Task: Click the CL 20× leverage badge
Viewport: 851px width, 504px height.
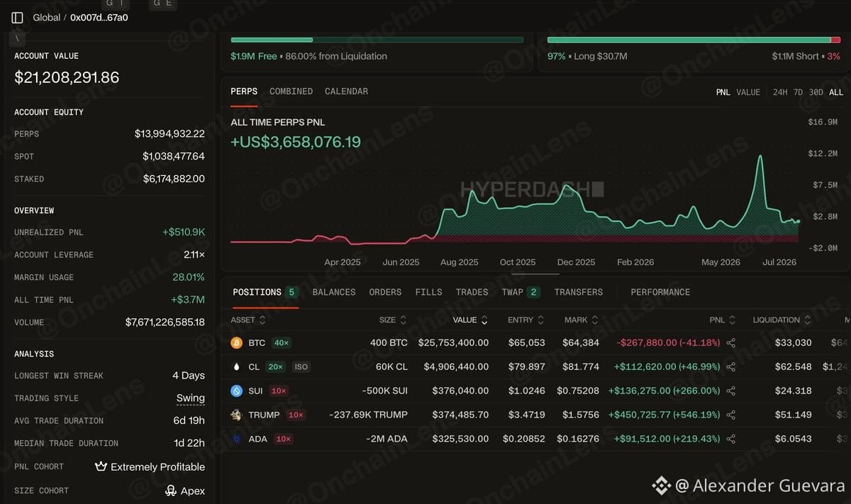Action: coord(276,367)
